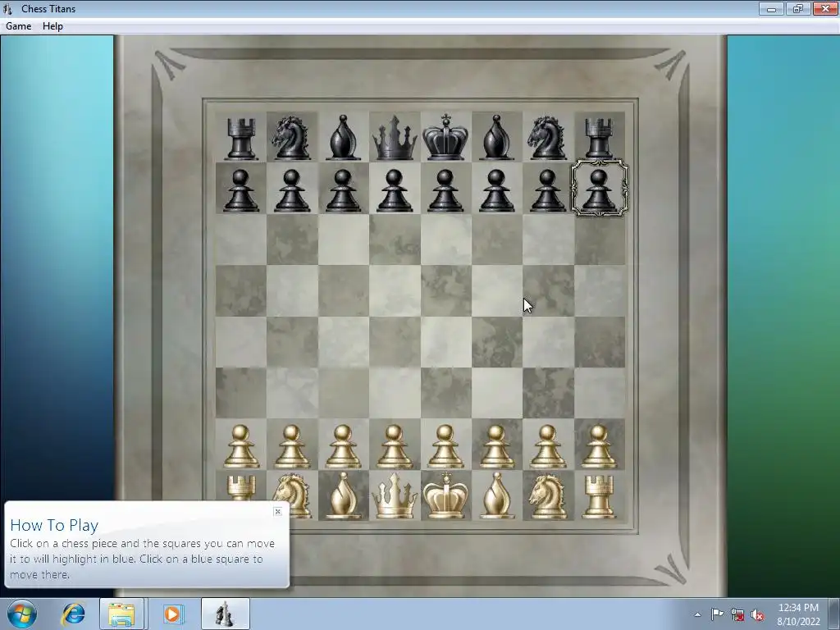
Task: Pick the white pawn on a2
Action: (x=241, y=446)
